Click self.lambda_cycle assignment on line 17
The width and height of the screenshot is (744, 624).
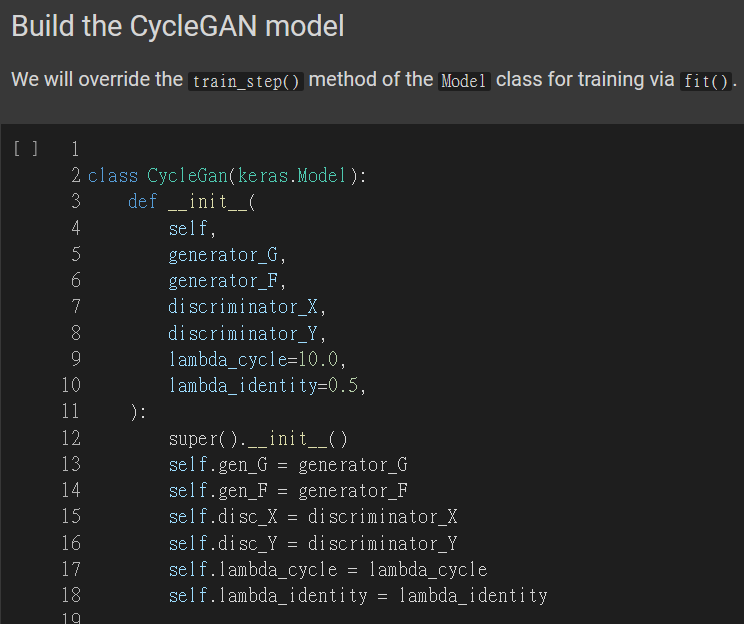tap(327, 569)
